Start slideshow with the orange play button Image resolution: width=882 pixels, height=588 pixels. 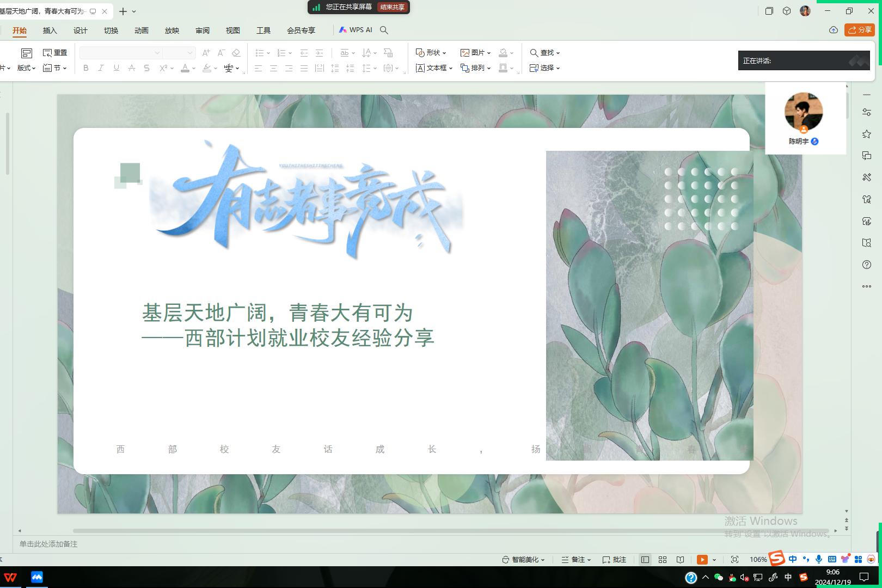click(702, 560)
